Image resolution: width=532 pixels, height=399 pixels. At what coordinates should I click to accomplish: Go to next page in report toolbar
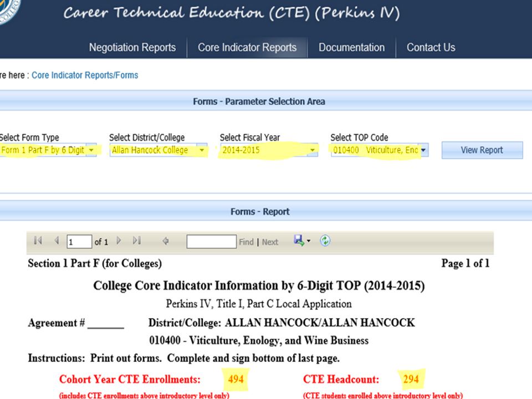119,241
